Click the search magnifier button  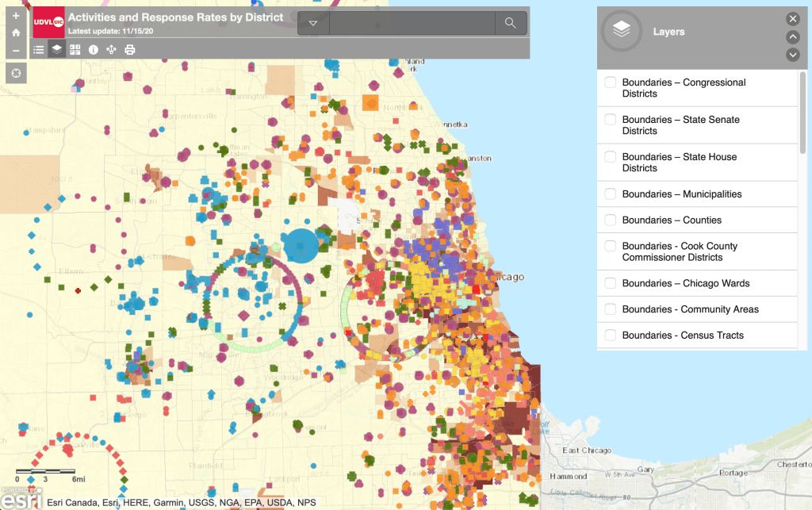click(x=511, y=24)
